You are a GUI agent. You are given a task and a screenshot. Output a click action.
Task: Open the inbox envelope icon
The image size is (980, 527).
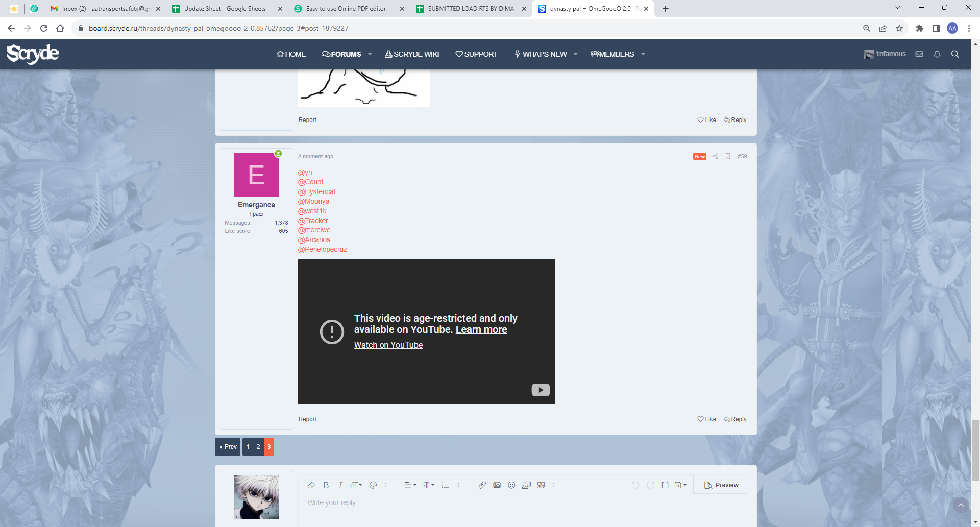[919, 54]
